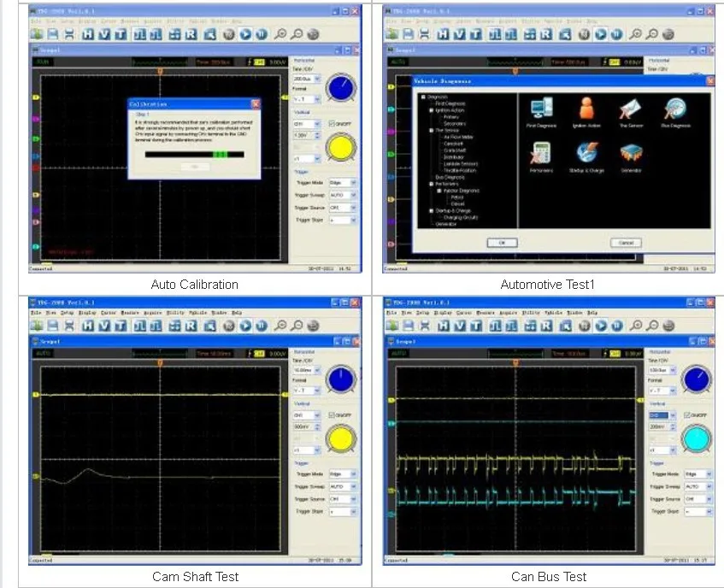Click the R toolbar icon in Cam Shaft Test window
Screen dimensions: 724x588
(191, 326)
